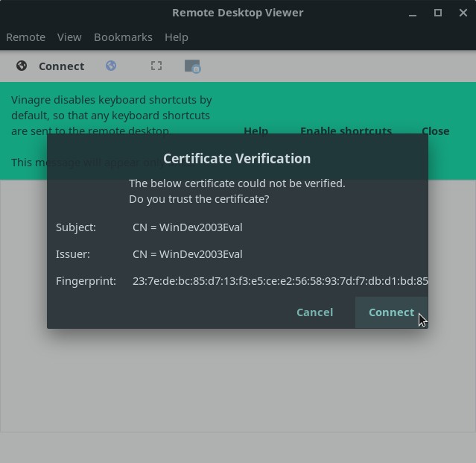
Task: Click the blue disconnect globe icon
Action: [111, 66]
